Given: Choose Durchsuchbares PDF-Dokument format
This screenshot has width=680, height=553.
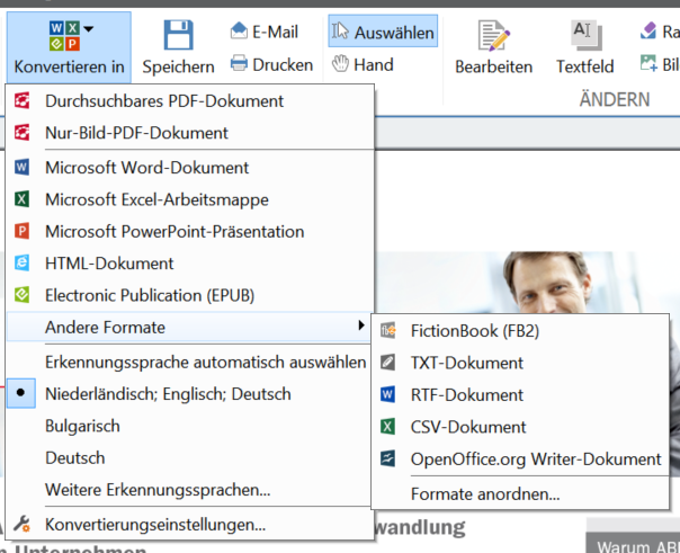Looking at the screenshot, I should pos(164,101).
